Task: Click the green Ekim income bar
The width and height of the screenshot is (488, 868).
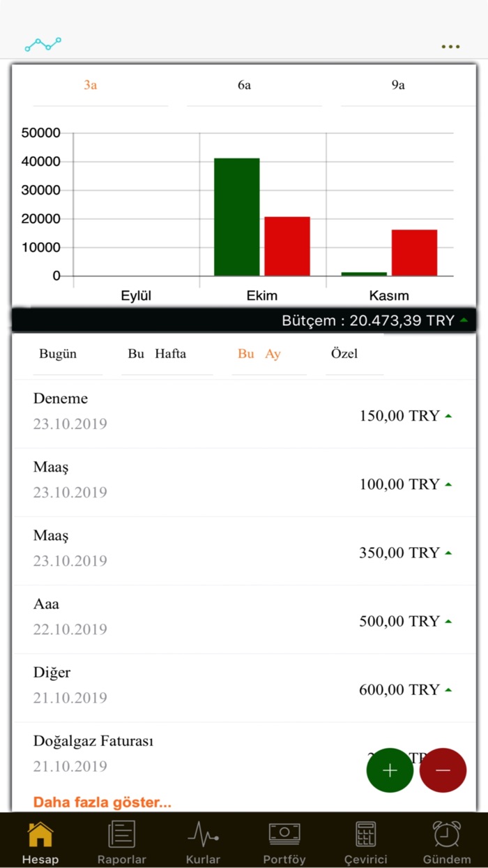Action: point(236,216)
